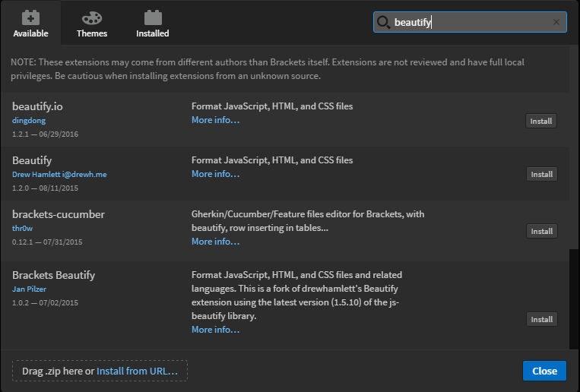The image size is (580, 392).
Task: Open the Installed extensions tab
Action: tap(153, 23)
